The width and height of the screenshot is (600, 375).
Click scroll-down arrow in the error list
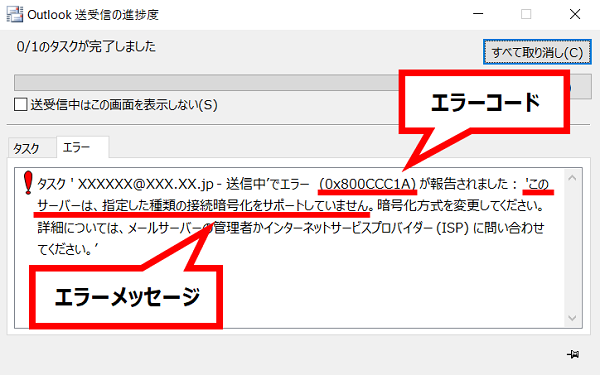click(x=572, y=318)
